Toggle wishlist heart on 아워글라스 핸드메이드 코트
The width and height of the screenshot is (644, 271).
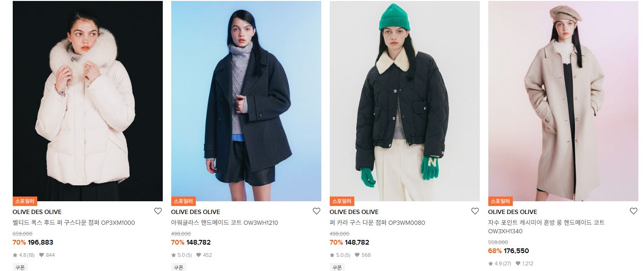(x=317, y=211)
